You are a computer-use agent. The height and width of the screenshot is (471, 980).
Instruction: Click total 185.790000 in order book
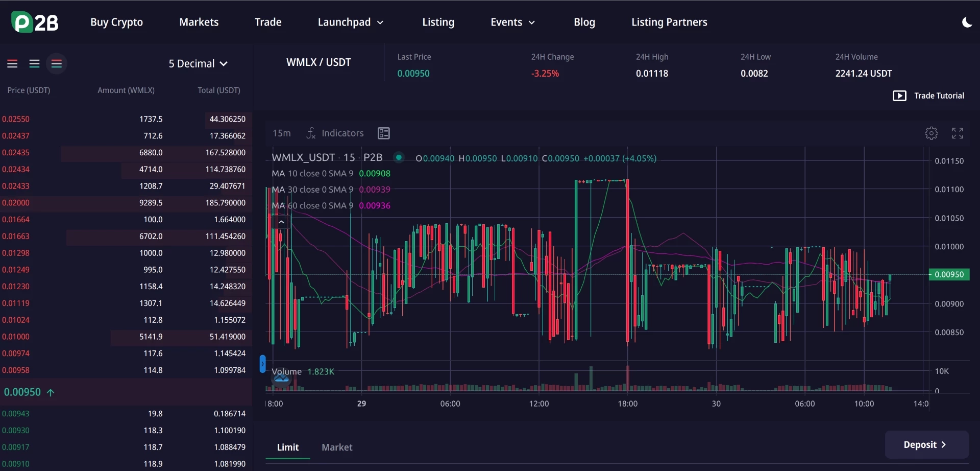pos(226,203)
